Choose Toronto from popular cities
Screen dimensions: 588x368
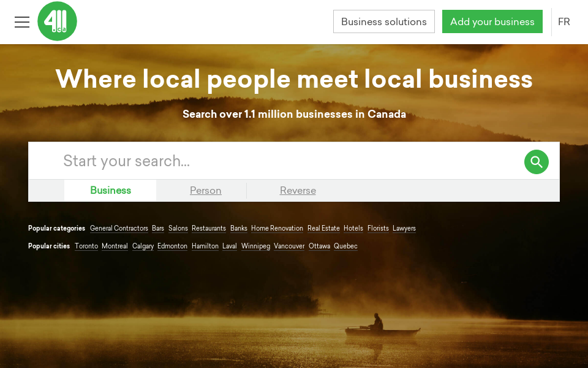click(86, 246)
